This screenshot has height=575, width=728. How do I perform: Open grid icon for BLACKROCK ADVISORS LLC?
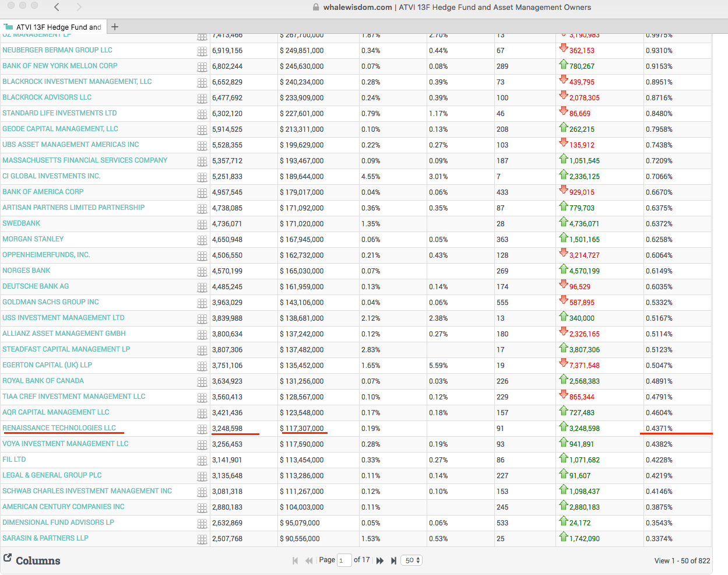[202, 99]
